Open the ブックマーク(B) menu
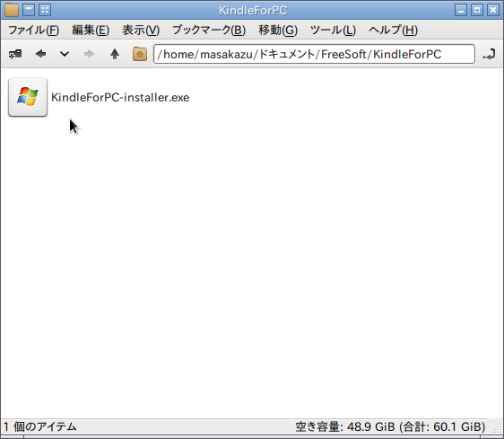This screenshot has height=439, width=504. (x=209, y=31)
